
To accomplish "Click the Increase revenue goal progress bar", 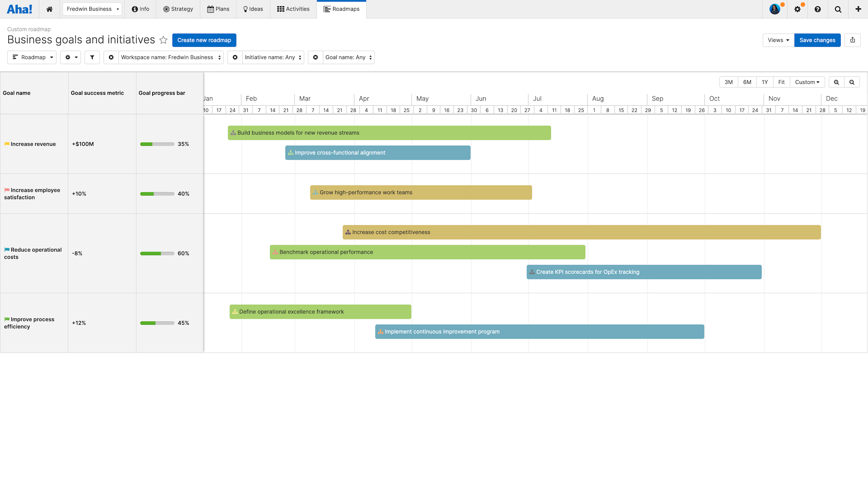I will pyautogui.click(x=157, y=144).
